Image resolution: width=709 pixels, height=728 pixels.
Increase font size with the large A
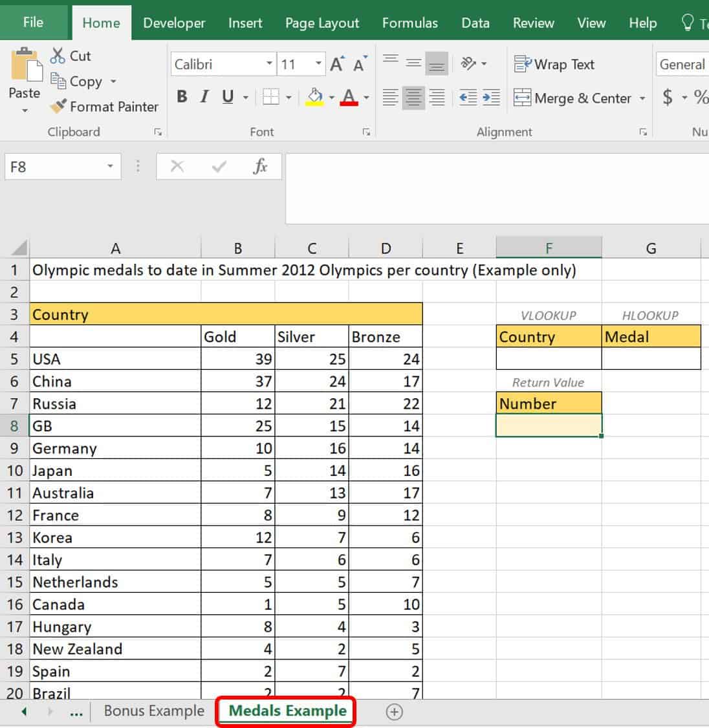(338, 63)
